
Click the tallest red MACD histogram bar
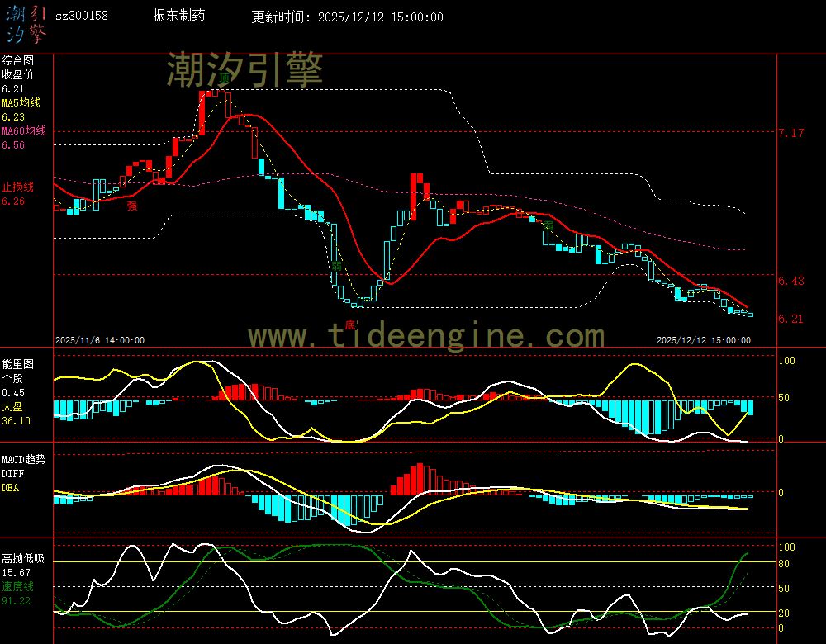[x=420, y=479]
